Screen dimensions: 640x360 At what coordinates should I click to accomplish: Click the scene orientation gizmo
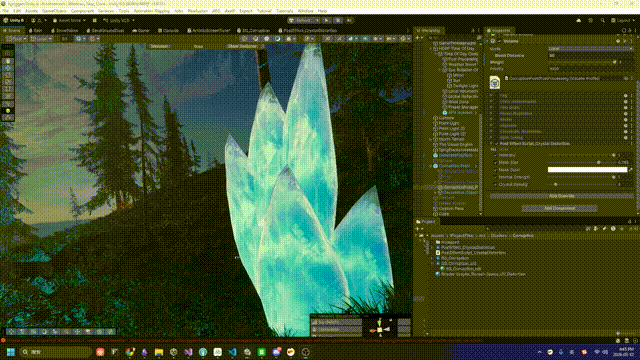point(380,328)
